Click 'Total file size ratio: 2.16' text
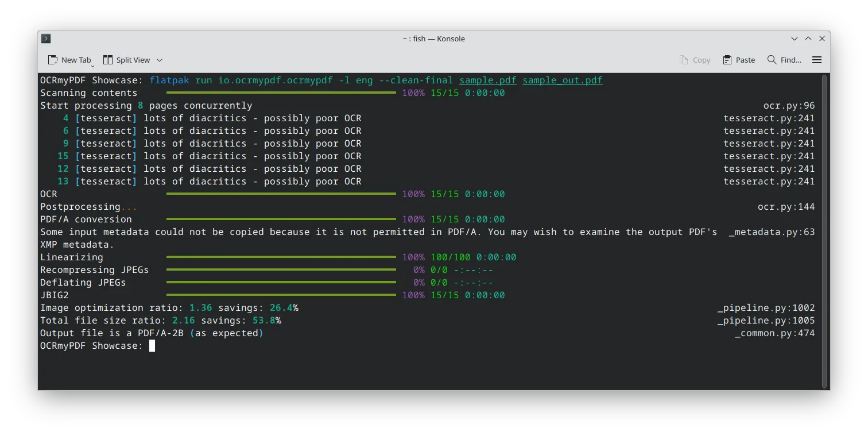This screenshot has width=868, height=435. tap(118, 320)
